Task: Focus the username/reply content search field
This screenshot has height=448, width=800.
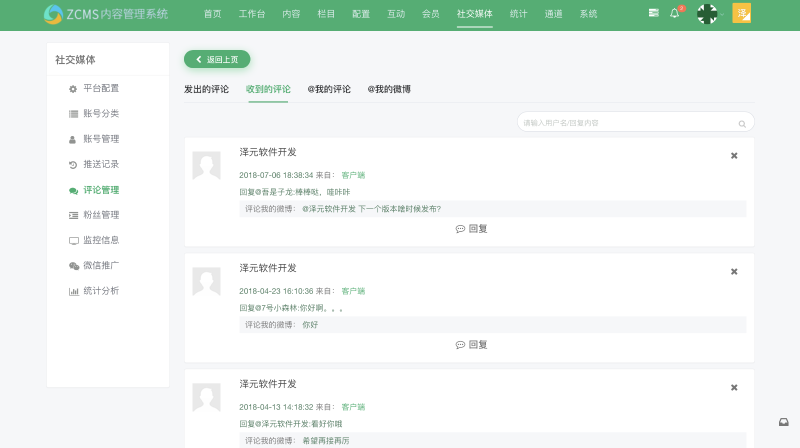Action: coord(635,122)
